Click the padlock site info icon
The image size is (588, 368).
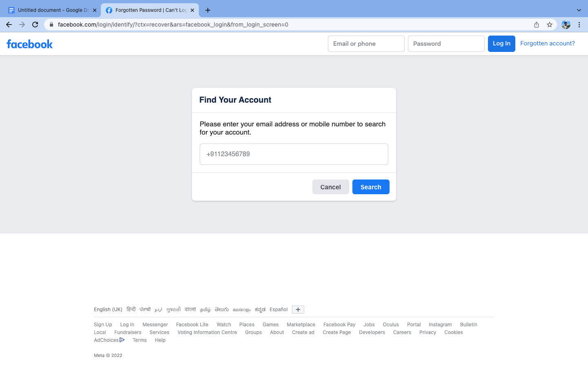(x=51, y=25)
